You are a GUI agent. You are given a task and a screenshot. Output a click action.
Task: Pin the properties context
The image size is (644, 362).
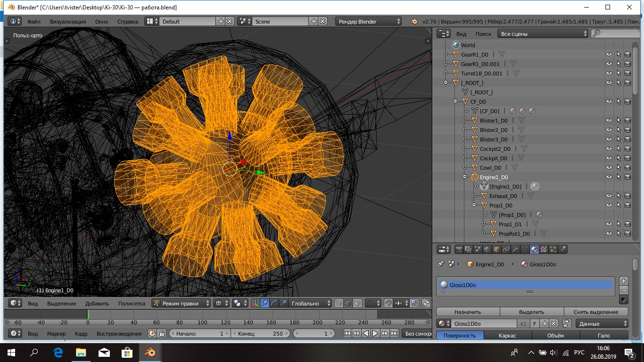pos(441,264)
